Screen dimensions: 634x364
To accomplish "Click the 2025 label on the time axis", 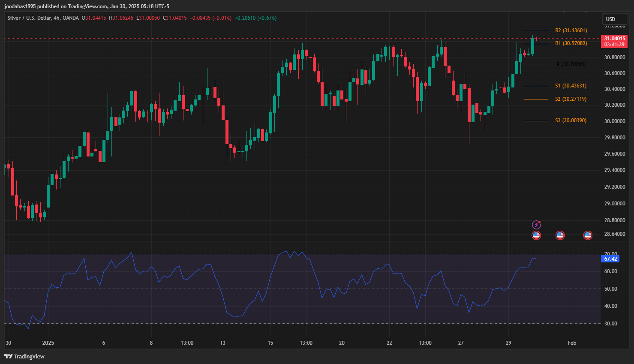I will click(48, 343).
